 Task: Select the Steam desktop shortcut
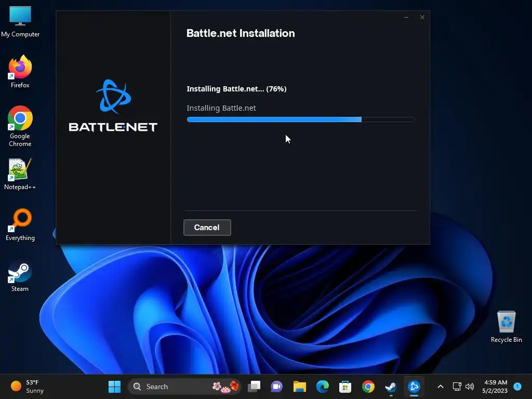[x=20, y=276]
